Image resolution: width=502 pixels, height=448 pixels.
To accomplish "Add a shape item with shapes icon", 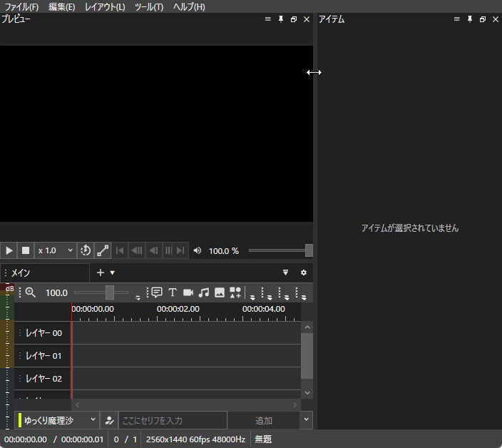I will (235, 292).
